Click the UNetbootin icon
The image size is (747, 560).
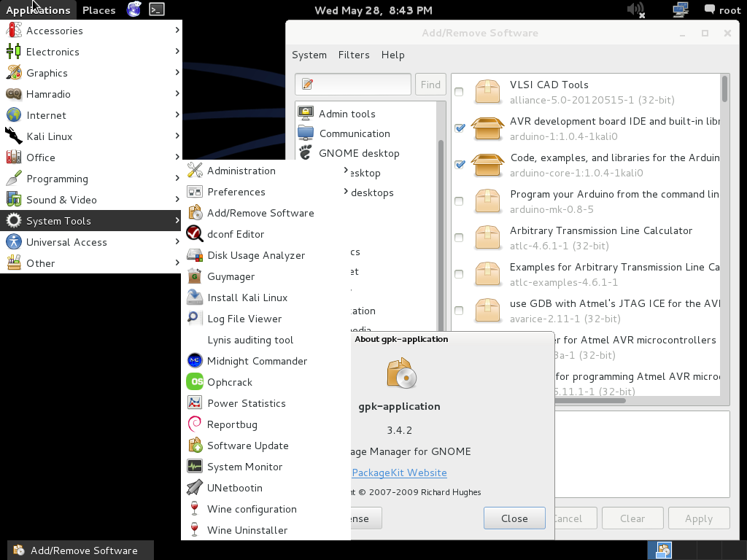point(195,488)
